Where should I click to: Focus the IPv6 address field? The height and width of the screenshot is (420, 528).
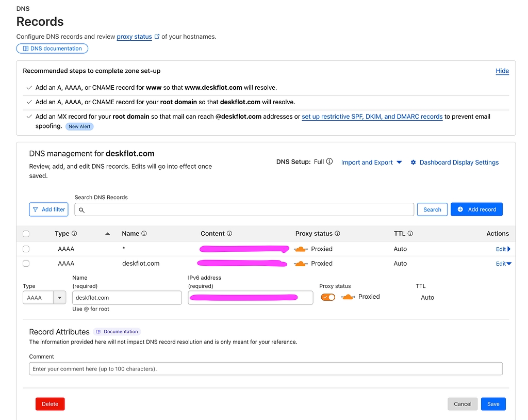click(251, 298)
